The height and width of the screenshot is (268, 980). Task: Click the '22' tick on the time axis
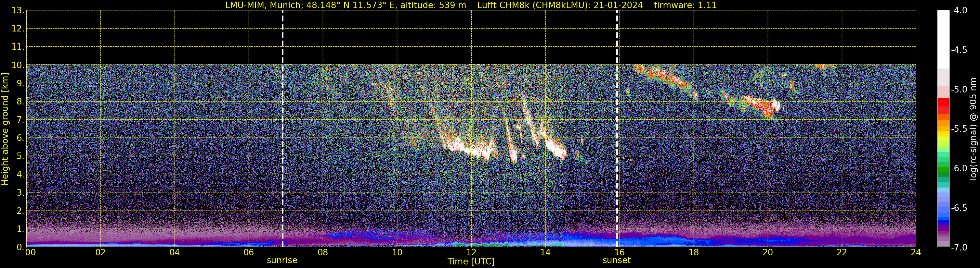click(842, 252)
